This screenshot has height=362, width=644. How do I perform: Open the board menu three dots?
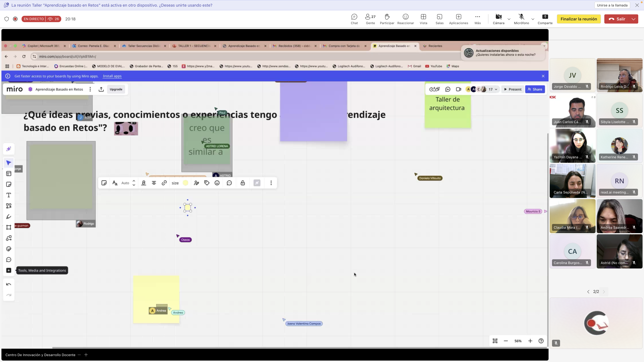[x=90, y=89]
